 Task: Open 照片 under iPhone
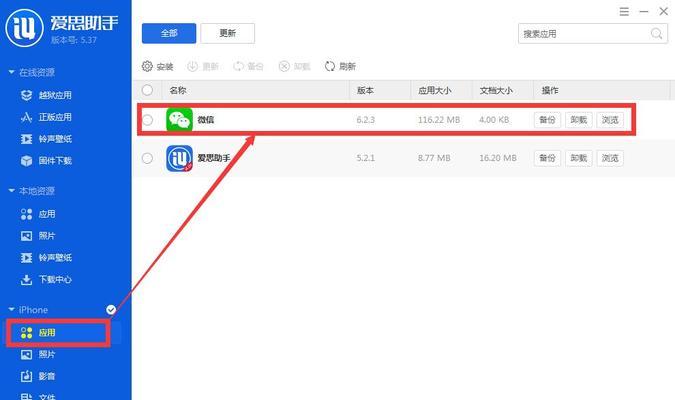click(x=38, y=354)
